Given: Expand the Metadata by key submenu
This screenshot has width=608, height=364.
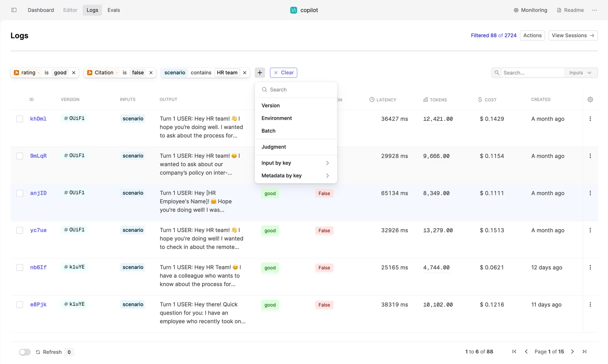Looking at the screenshot, I should tap(295, 176).
